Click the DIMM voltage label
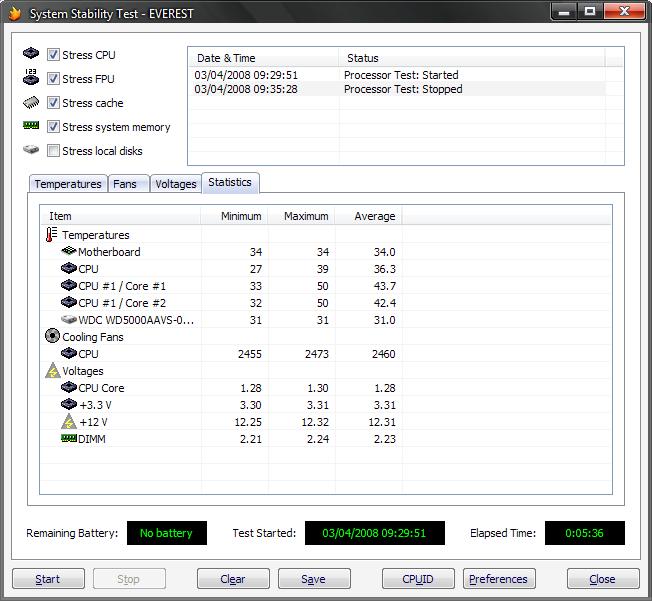The height and width of the screenshot is (601, 652). (x=91, y=439)
